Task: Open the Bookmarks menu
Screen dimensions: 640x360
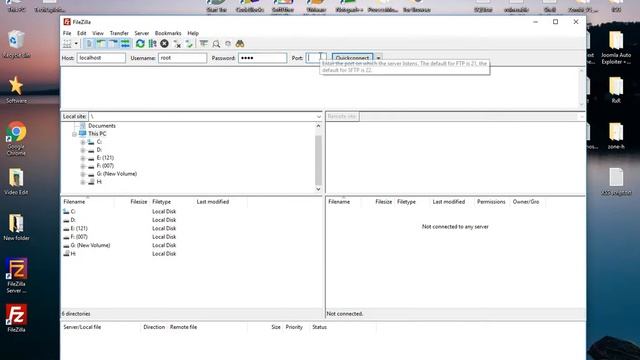Action: (168, 33)
